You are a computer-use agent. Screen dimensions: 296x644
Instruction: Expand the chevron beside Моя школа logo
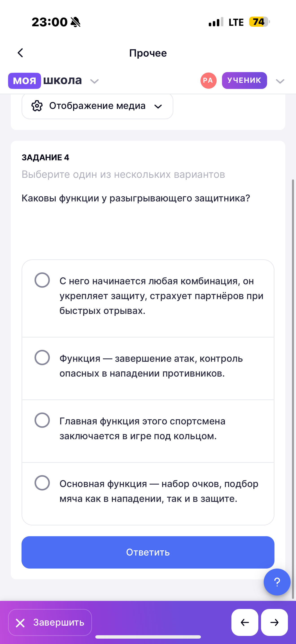point(94,81)
